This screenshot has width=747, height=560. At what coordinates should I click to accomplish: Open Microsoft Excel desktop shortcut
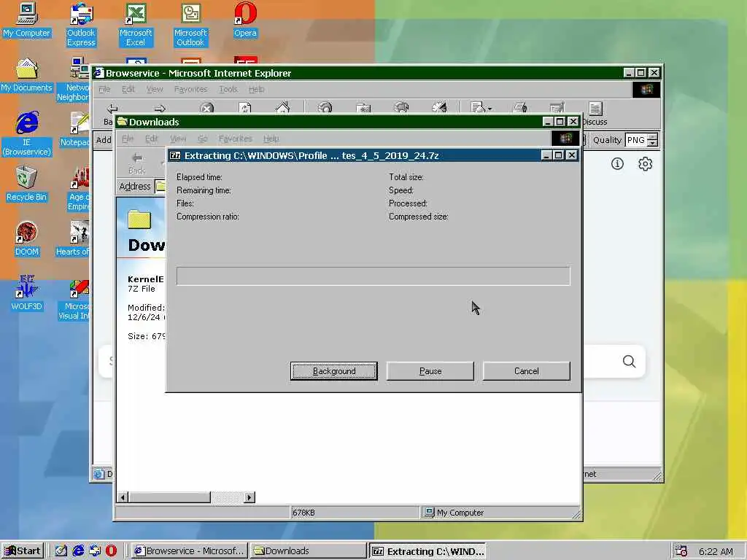coord(136,25)
